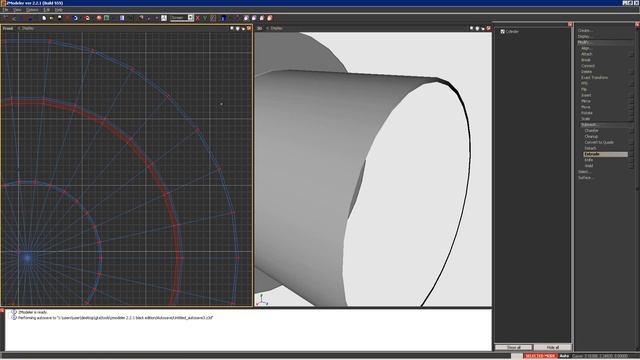
Task: Click the third pink sphere toolbar icon
Action: pos(262,18)
